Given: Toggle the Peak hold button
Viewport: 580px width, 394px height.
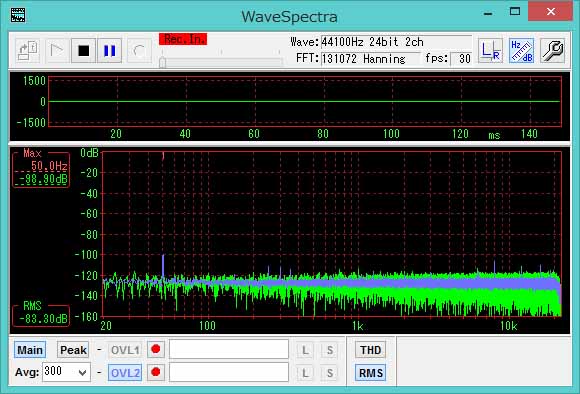Looking at the screenshot, I should click(73, 350).
